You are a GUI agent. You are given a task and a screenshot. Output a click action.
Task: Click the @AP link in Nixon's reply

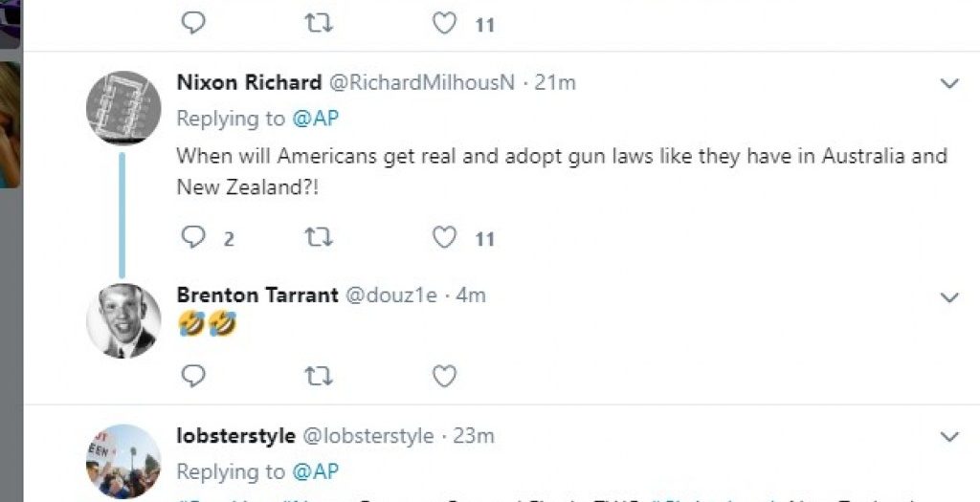pos(315,119)
